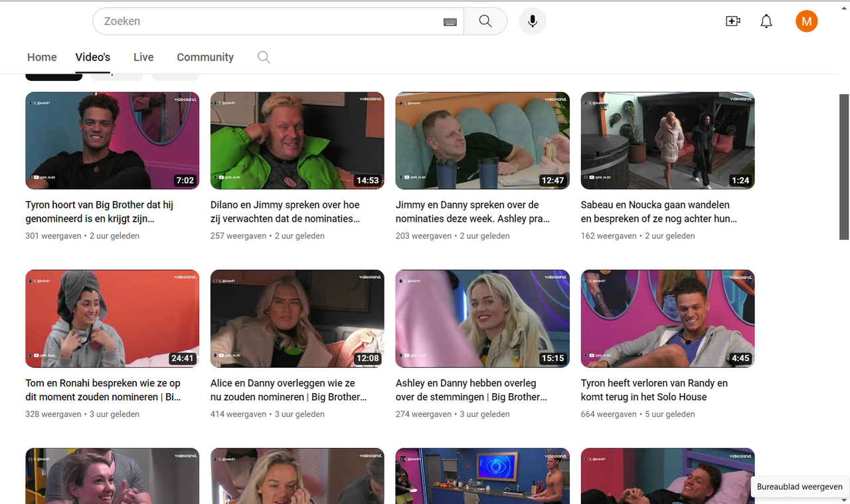Open the account avatar labeled M

[x=807, y=21]
